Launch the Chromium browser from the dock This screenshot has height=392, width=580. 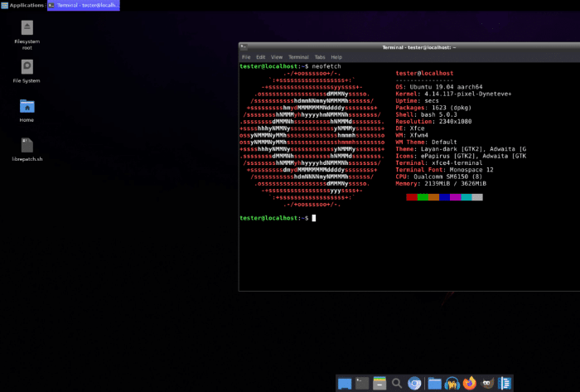414,384
